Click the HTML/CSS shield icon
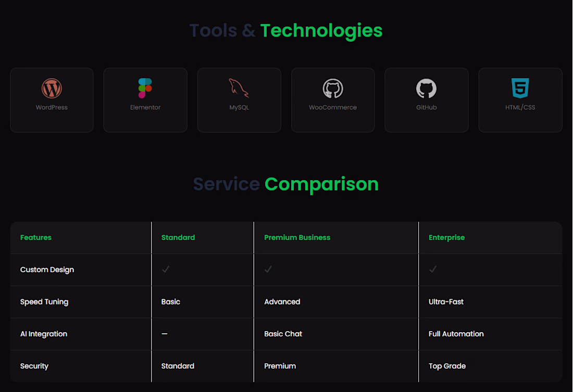Screen dimensions: 573x392 pos(520,88)
